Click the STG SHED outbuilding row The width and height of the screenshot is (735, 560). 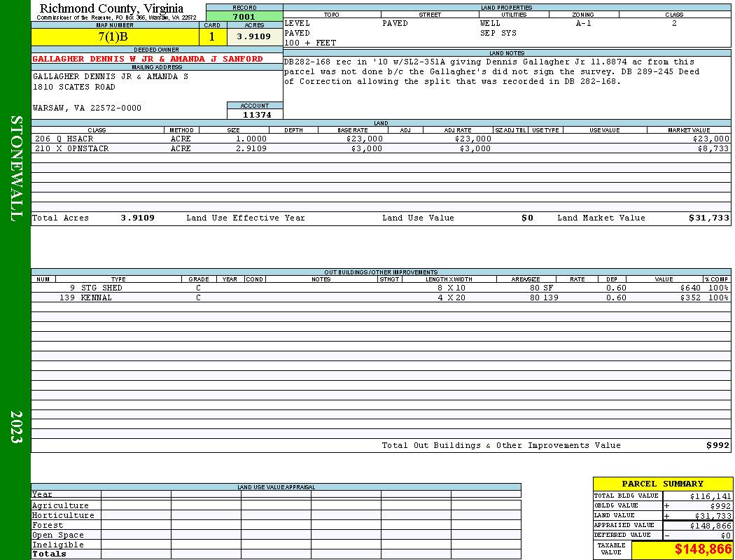[381, 288]
